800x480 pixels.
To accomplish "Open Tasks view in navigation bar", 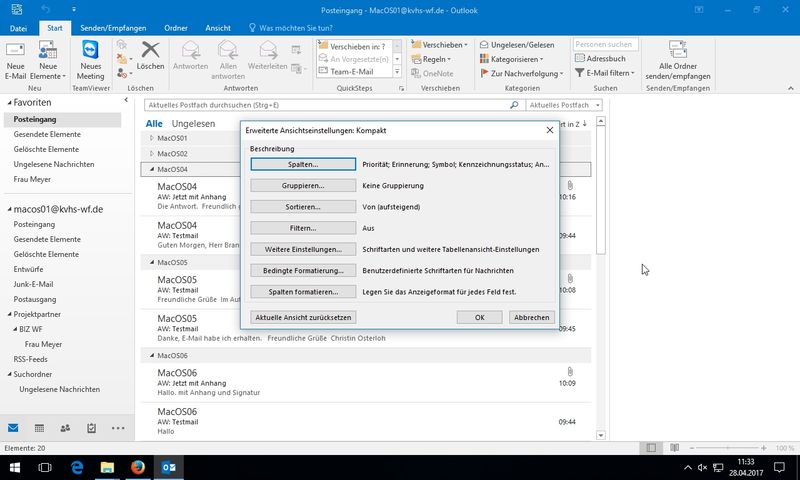I will point(91,428).
